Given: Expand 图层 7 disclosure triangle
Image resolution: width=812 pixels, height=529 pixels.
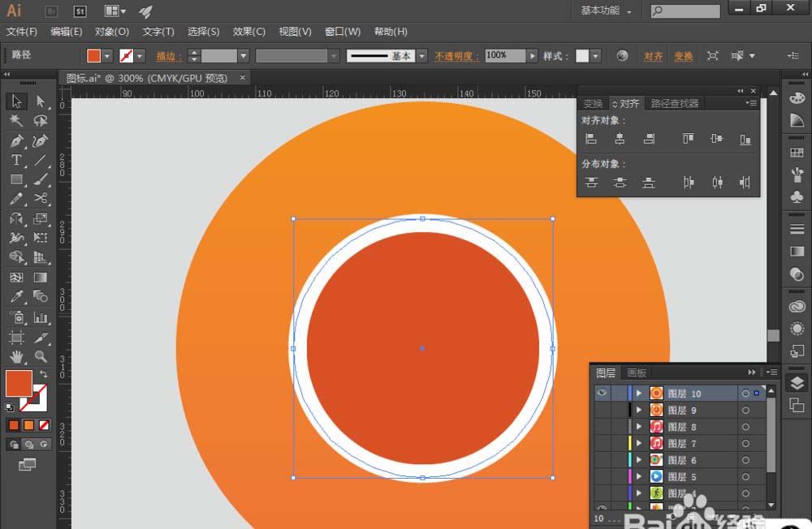Looking at the screenshot, I should pos(639,444).
